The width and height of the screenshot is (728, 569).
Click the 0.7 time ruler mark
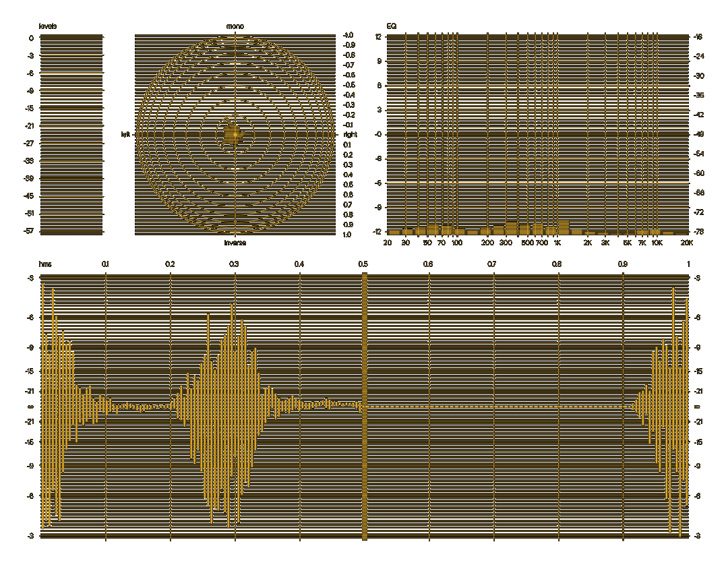pyautogui.click(x=491, y=264)
